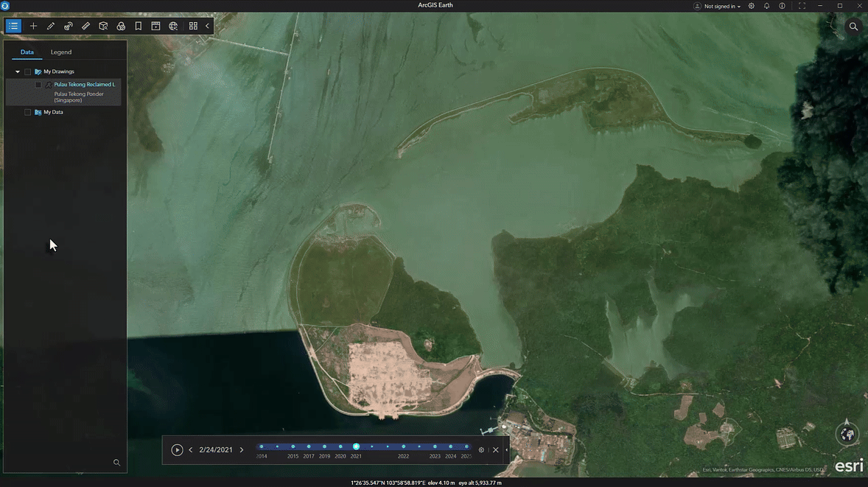
Task: Click the 2/24/2021 date label
Action: [x=216, y=450]
